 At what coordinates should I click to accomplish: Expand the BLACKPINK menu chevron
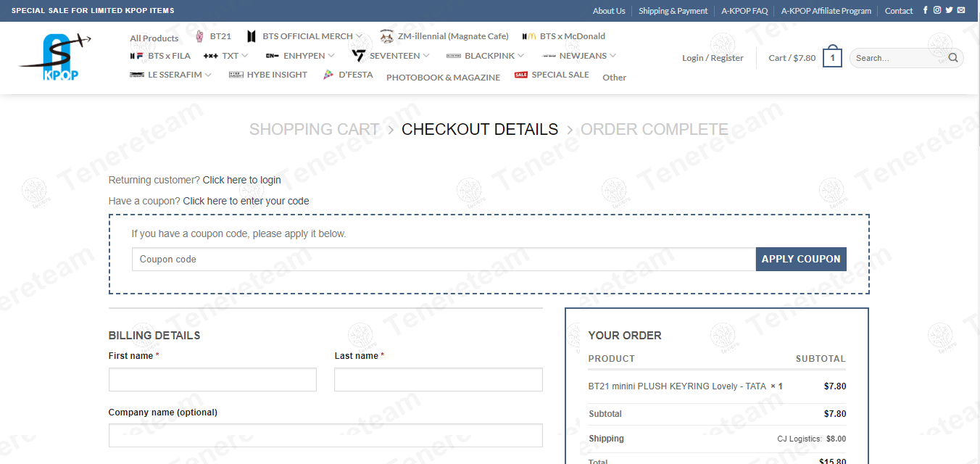[x=521, y=55]
